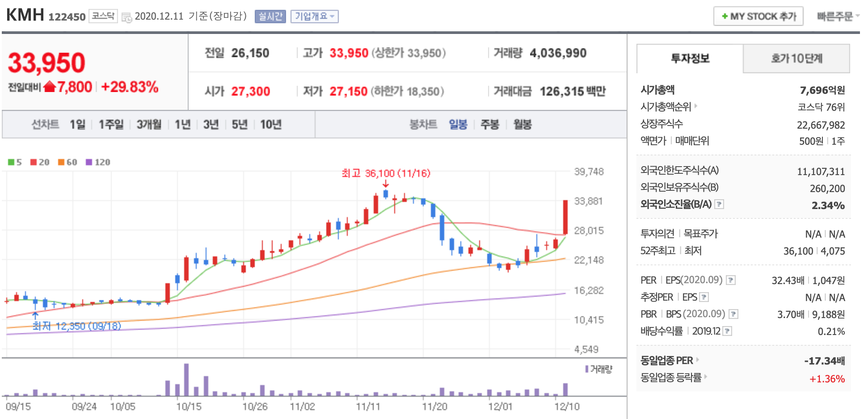The image size is (868, 419).
Task: Click the help icon beside 배당수익률 2019.12
Action: pyautogui.click(x=727, y=331)
